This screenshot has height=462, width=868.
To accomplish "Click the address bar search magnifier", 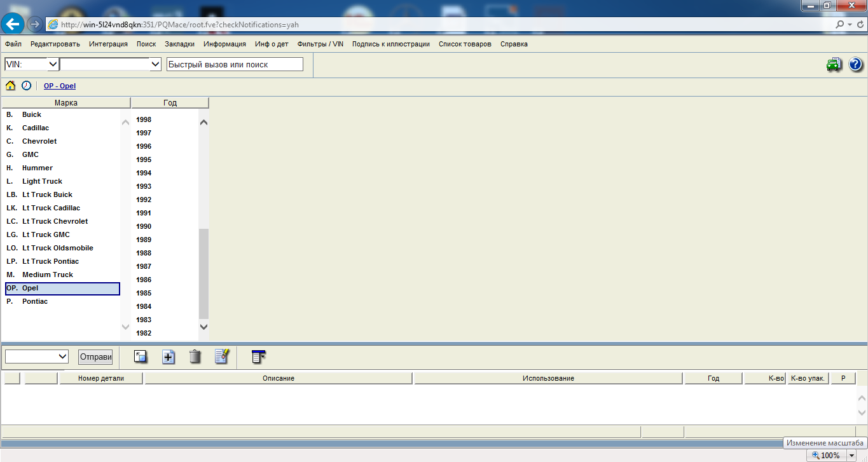I will click(840, 25).
